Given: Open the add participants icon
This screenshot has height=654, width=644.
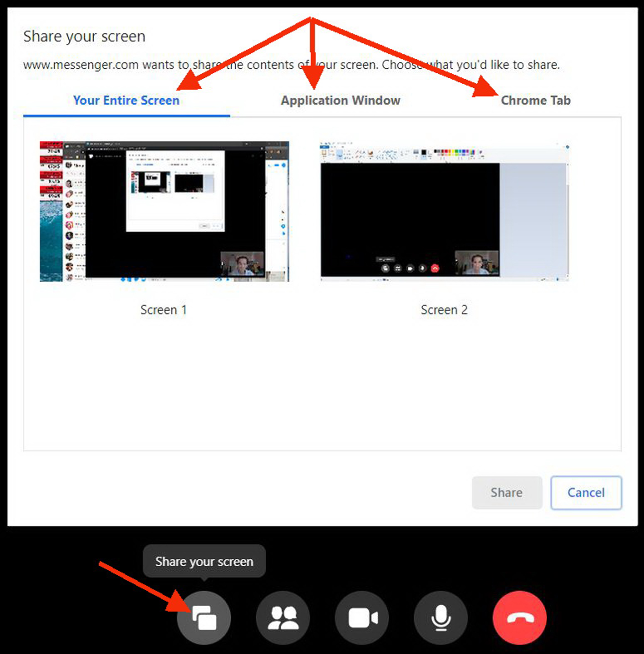Looking at the screenshot, I should click(x=283, y=618).
